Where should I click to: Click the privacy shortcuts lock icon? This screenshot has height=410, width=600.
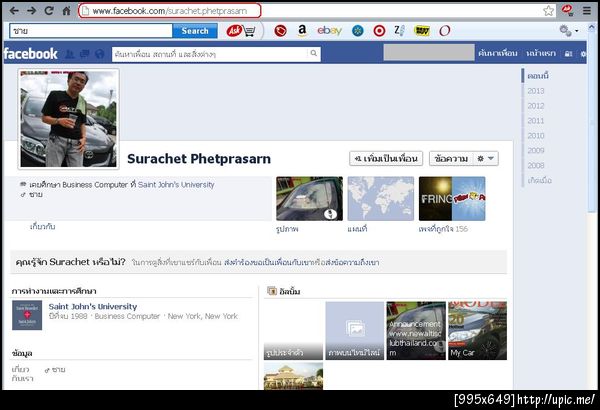(x=569, y=54)
